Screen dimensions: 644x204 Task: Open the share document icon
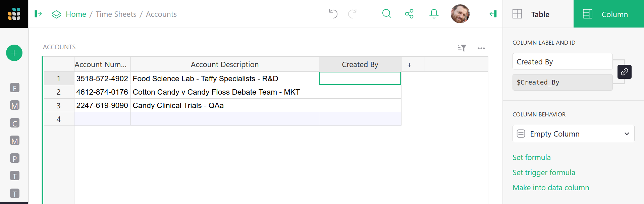[x=409, y=14]
